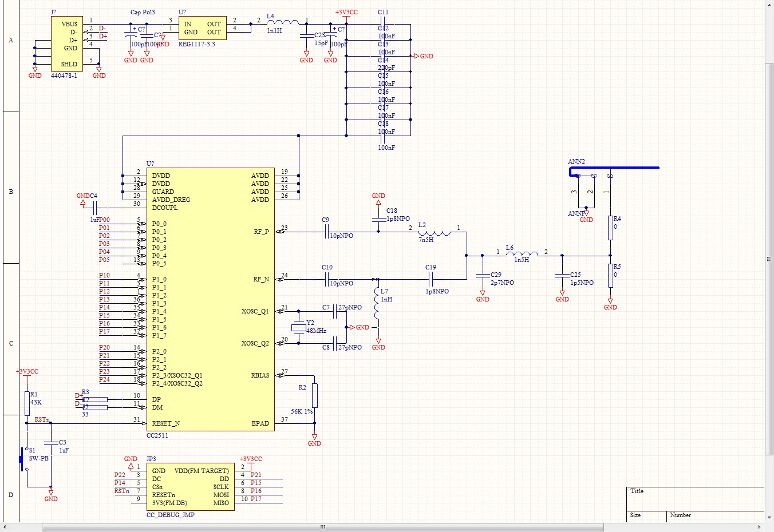The height and width of the screenshot is (532, 774).
Task: Select inductor L6 coil symbol
Action: (x=522, y=253)
